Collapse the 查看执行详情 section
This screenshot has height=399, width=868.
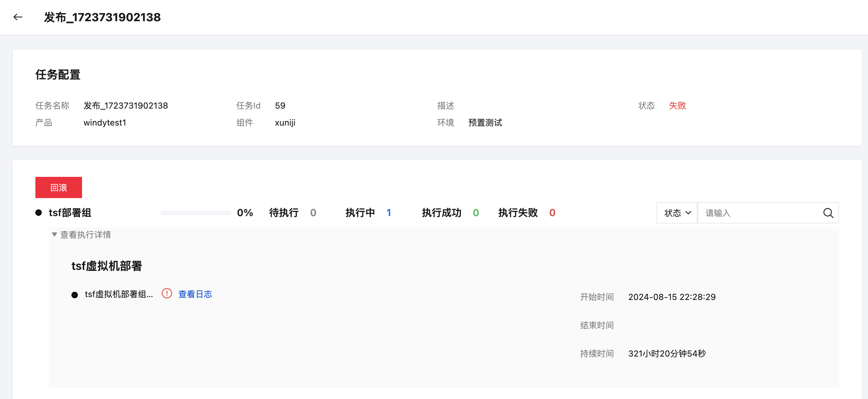(81, 235)
